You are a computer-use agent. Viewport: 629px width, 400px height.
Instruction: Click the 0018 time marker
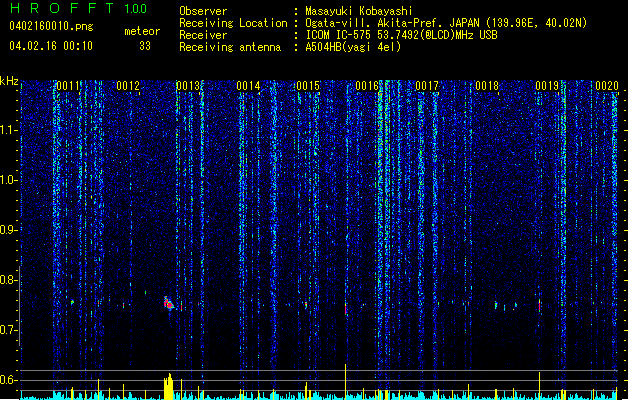(487, 86)
